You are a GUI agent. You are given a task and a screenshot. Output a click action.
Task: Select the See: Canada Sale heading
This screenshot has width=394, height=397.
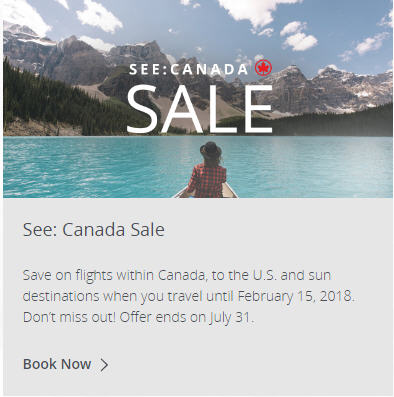(x=94, y=230)
